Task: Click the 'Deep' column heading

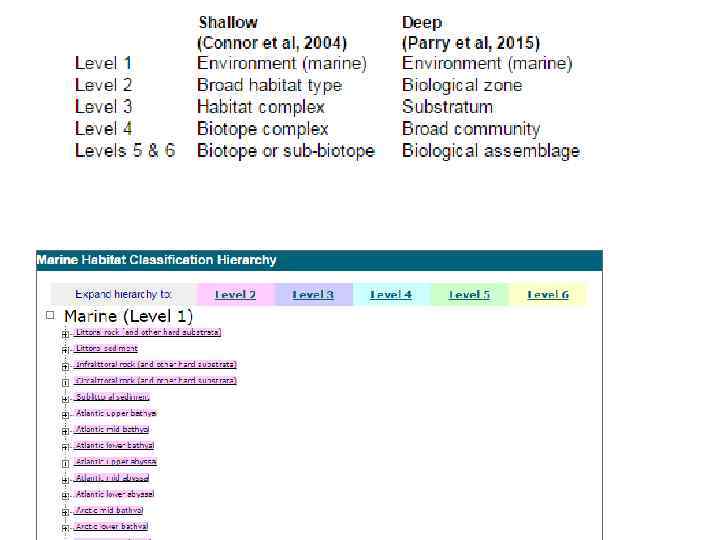Action: tap(422, 22)
